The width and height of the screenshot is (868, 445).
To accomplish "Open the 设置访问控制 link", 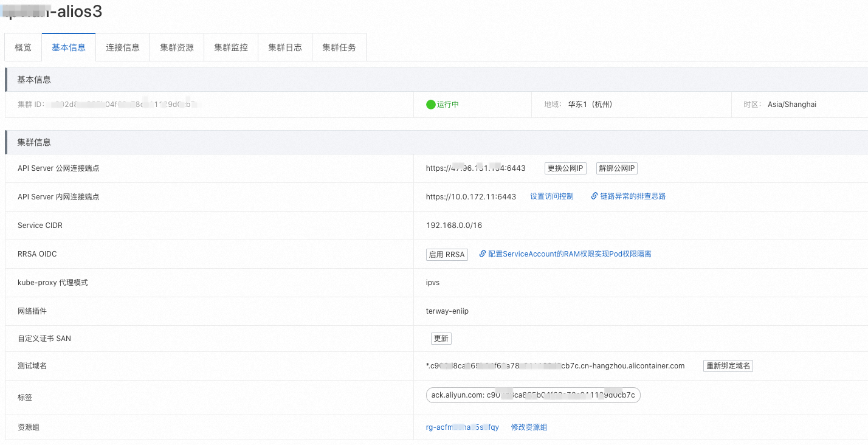I will pyautogui.click(x=552, y=196).
